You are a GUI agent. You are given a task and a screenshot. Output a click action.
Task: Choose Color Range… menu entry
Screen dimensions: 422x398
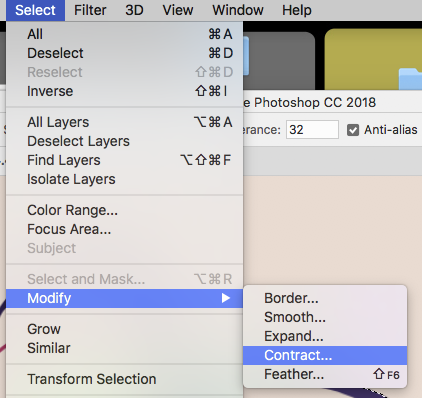click(x=124, y=210)
